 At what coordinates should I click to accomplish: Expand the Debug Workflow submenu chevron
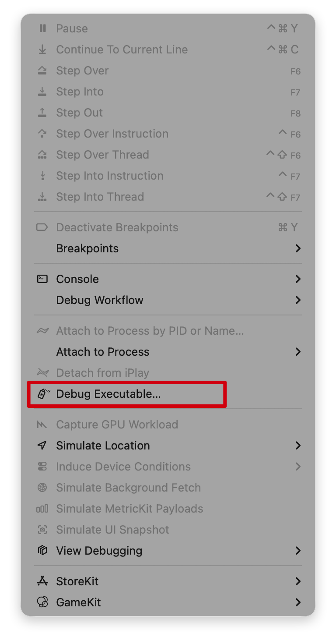pyautogui.click(x=298, y=300)
